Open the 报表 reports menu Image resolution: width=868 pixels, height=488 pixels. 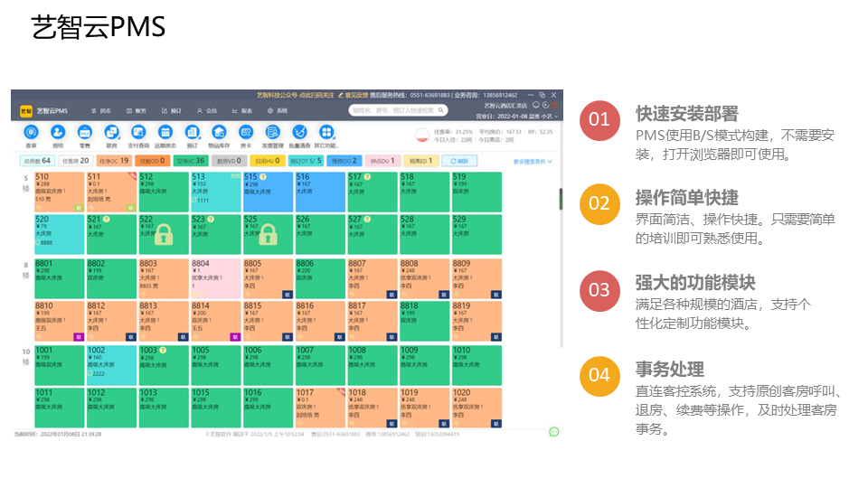(x=242, y=110)
